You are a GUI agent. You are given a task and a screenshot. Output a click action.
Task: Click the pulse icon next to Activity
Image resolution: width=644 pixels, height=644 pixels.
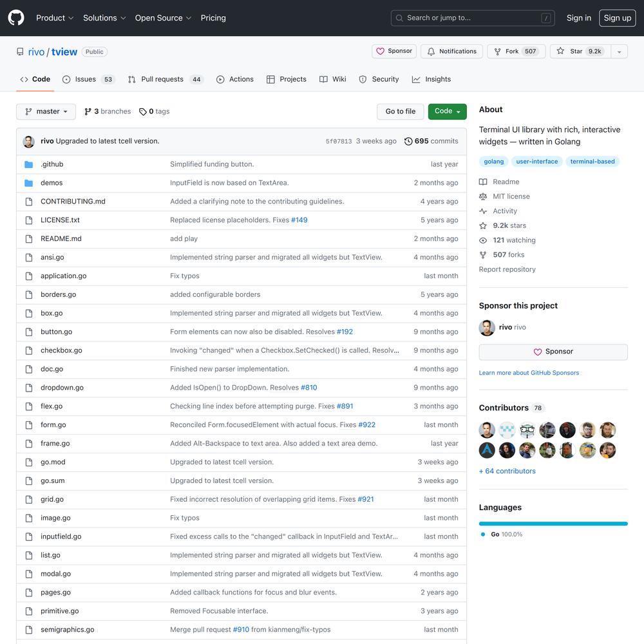tap(483, 211)
